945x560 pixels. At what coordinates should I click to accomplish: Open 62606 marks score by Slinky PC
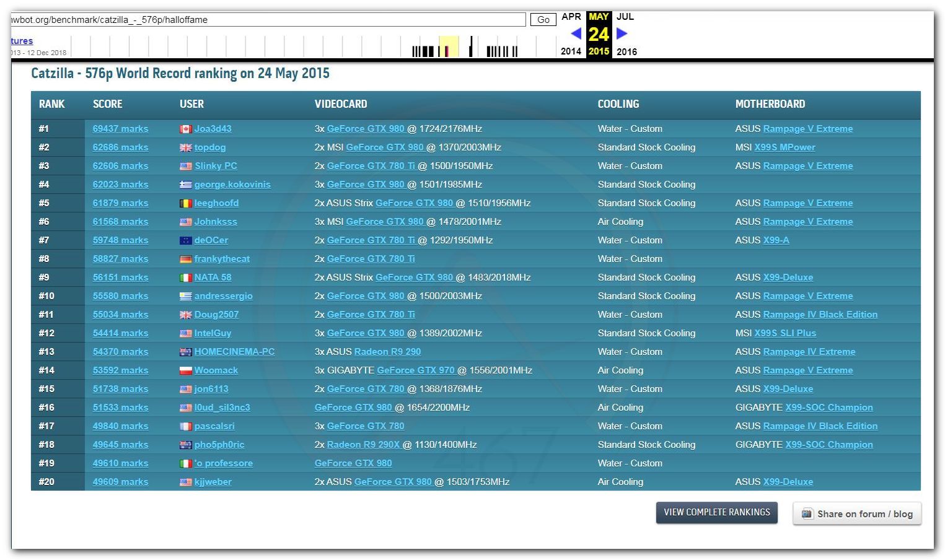pos(120,166)
